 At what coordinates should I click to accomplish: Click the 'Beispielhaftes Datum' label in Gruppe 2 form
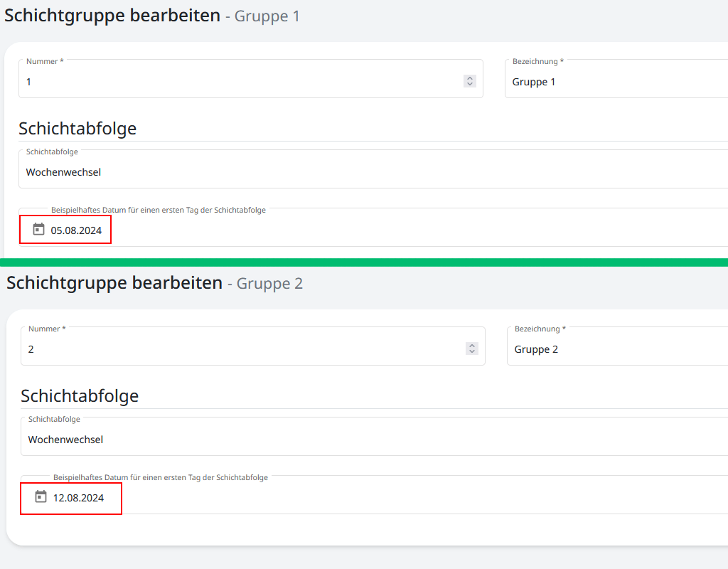click(161, 478)
